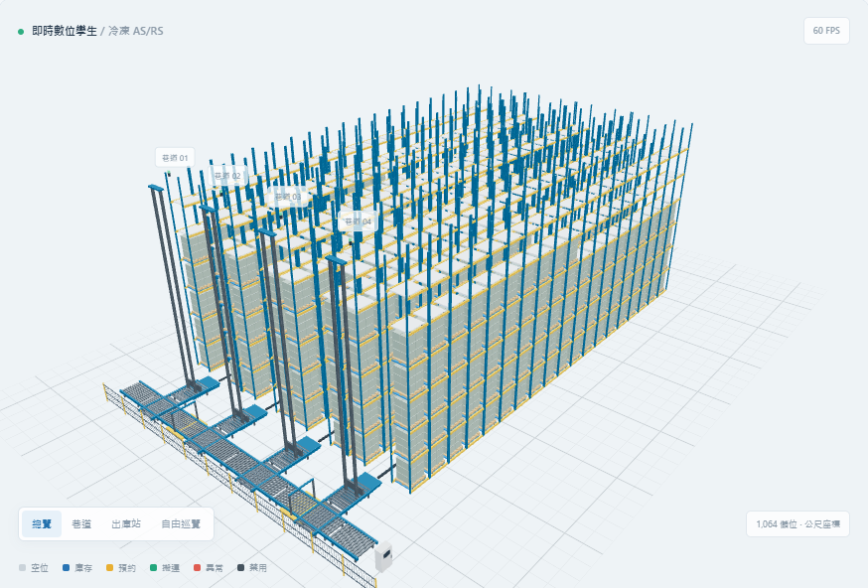The width and height of the screenshot is (868, 588).
Task: Click the 1,064 儲位 coordinate info badge
Action: click(x=797, y=523)
